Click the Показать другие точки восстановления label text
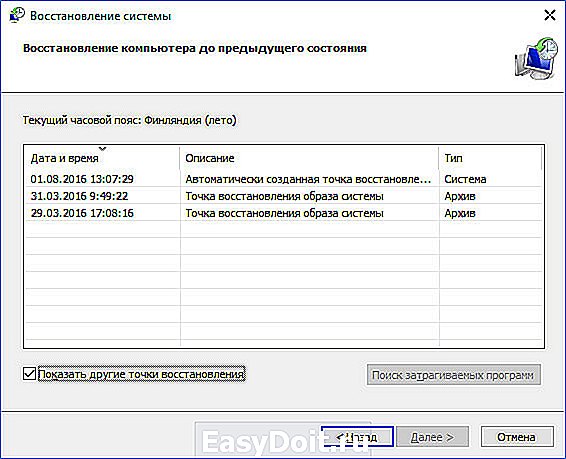The height and width of the screenshot is (459, 566). [141, 374]
